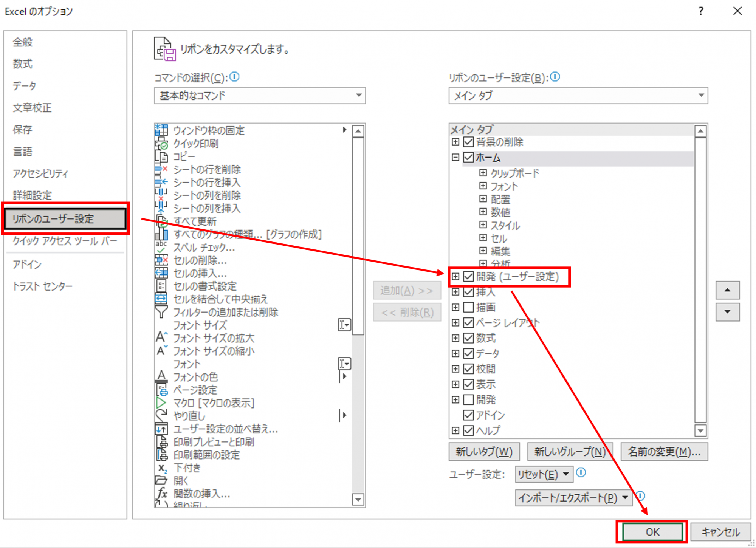Select the マクロ [マクロの表示] play icon
This screenshot has height=548, width=756.
point(161,402)
